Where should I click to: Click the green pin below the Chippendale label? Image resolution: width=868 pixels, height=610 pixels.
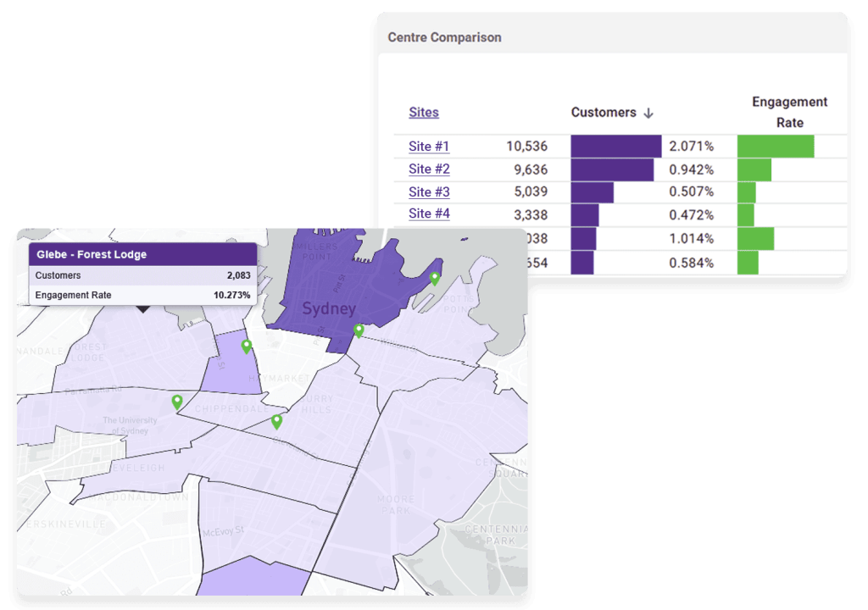(276, 421)
